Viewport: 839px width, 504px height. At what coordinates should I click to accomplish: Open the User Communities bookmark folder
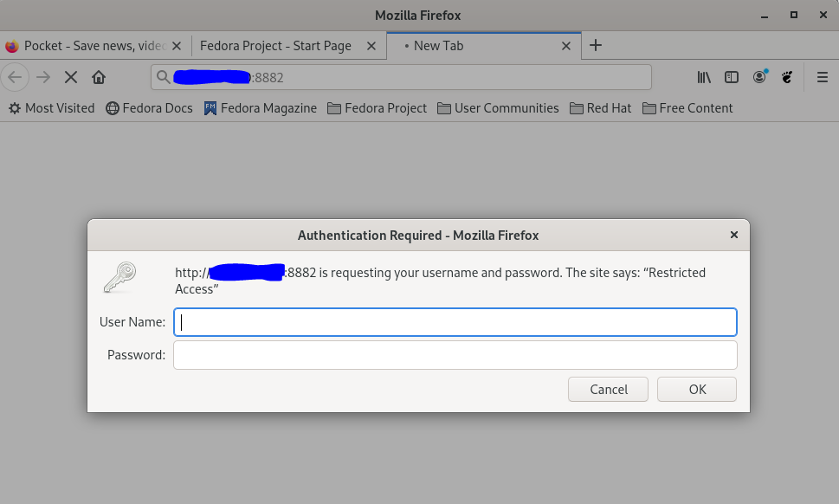coord(498,108)
